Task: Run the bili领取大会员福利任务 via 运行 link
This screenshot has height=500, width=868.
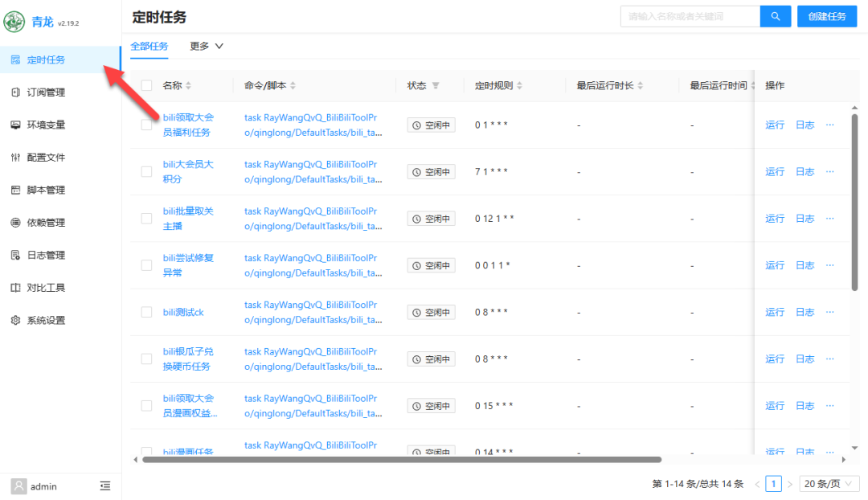Action: [774, 125]
